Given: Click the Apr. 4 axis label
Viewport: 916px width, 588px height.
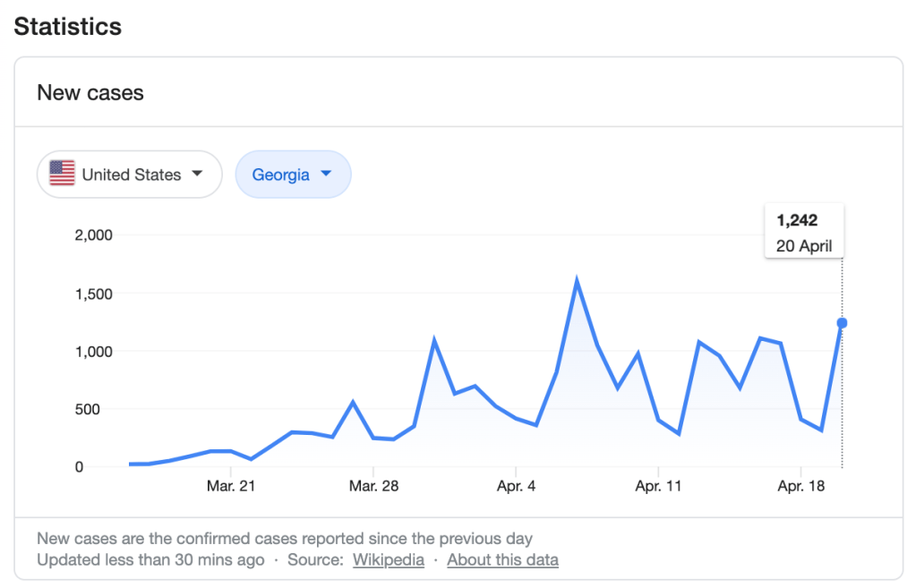Looking at the screenshot, I should [516, 486].
